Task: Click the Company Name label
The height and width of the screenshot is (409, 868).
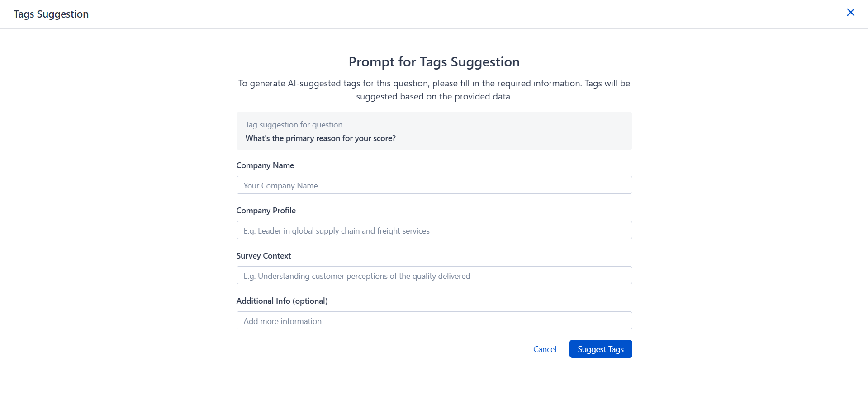Action: pyautogui.click(x=265, y=165)
